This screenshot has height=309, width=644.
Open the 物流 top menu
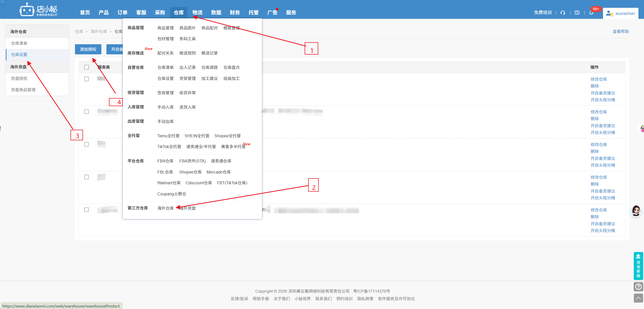[x=197, y=13]
